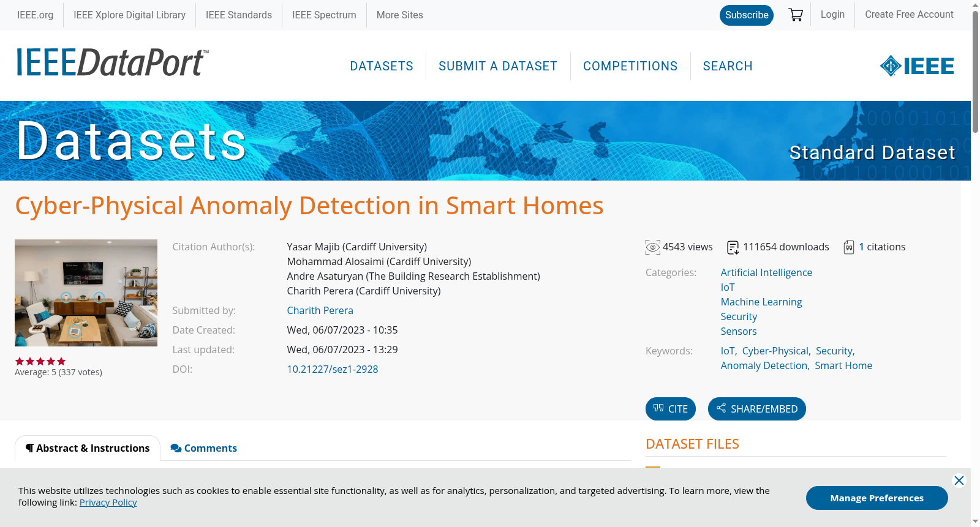This screenshot has width=980, height=527.
Task: Open the SHARE/EMBED button
Action: tap(757, 409)
